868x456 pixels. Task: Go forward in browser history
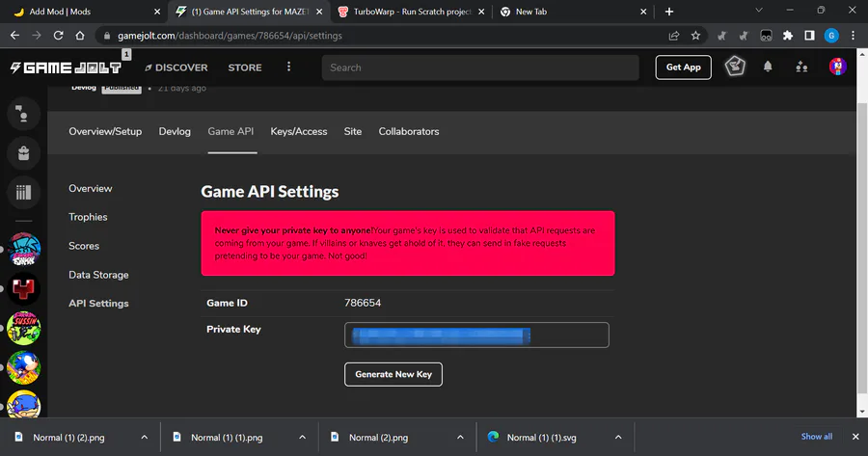click(37, 36)
